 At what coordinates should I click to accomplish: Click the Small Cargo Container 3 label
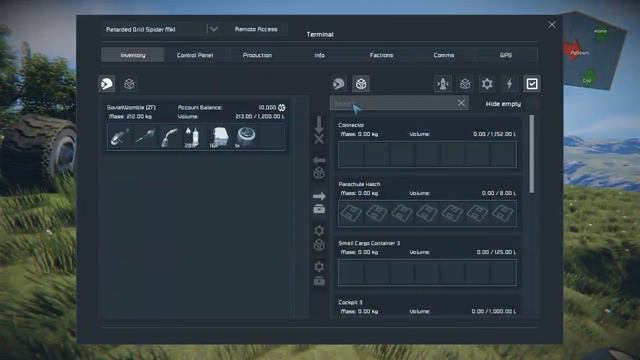pyautogui.click(x=369, y=243)
